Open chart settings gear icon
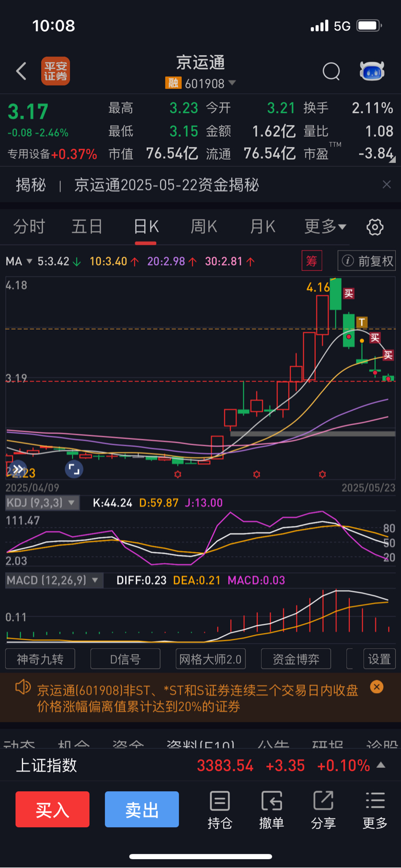 coord(375,227)
